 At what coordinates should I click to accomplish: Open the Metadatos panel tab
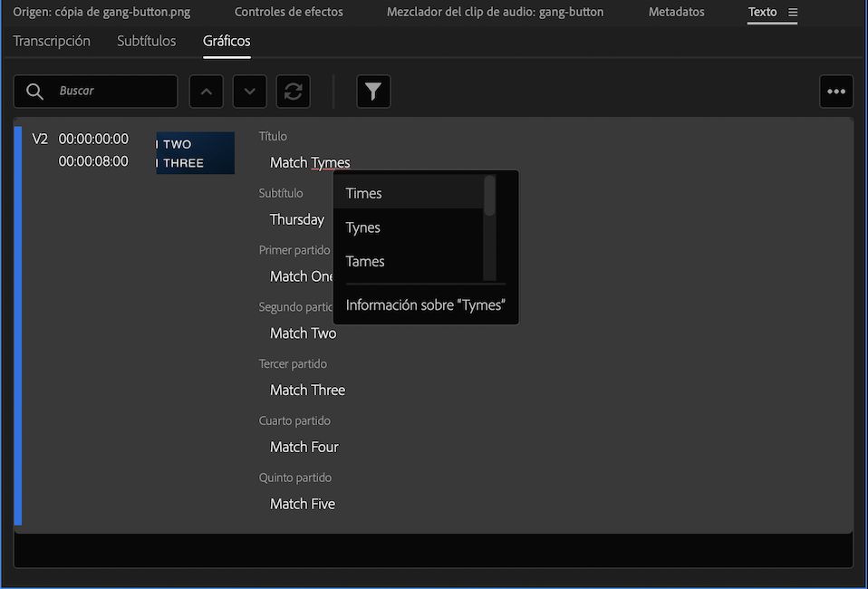(677, 12)
